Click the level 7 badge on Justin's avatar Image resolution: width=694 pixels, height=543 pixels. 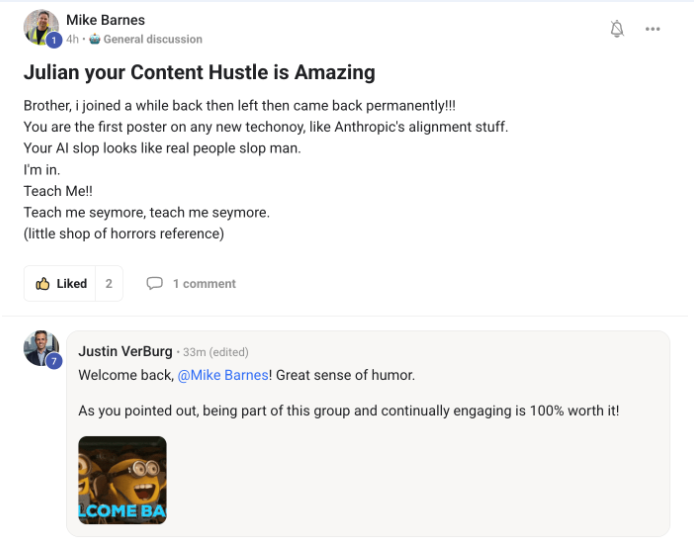tap(54, 361)
